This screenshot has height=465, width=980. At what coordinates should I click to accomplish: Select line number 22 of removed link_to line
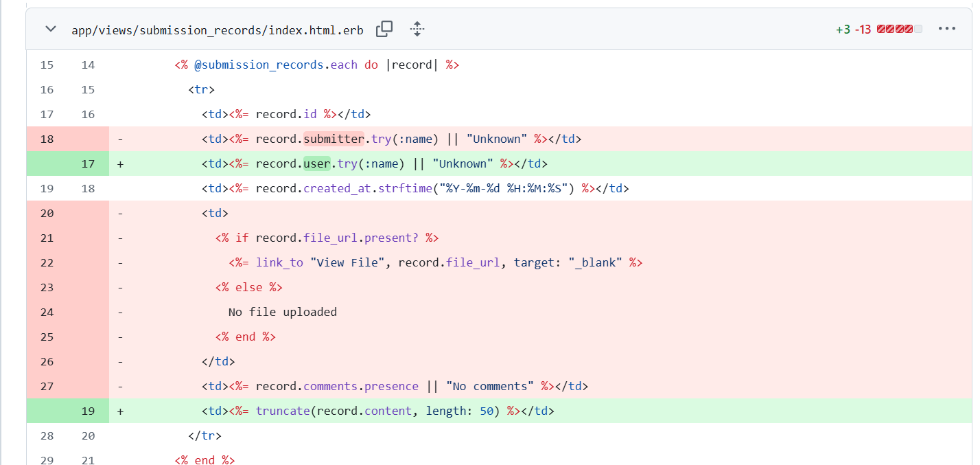point(47,263)
